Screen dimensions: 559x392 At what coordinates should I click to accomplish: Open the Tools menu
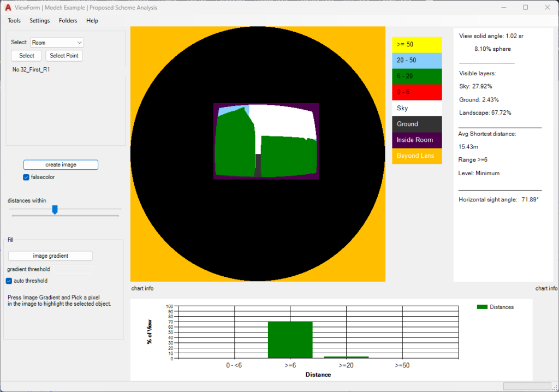tap(14, 21)
